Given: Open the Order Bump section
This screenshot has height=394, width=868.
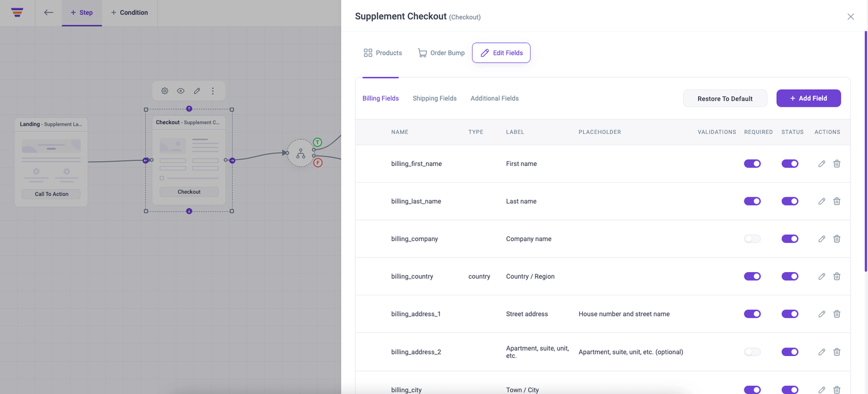Looking at the screenshot, I should point(441,53).
